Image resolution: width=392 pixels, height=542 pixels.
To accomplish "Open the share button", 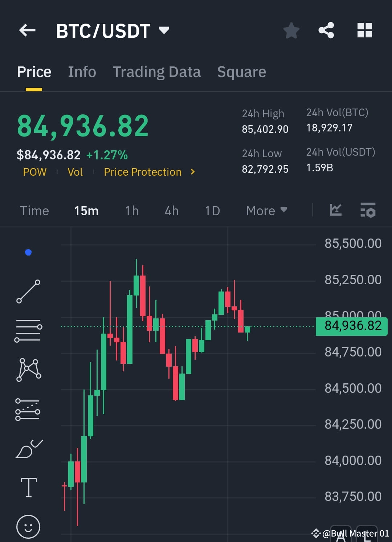I will (326, 30).
